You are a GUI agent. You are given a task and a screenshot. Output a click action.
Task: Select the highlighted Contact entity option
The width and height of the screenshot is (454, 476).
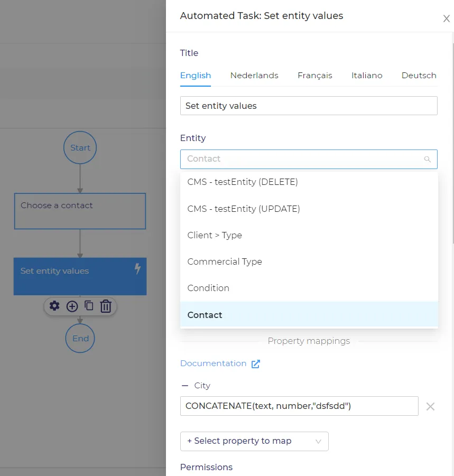click(x=309, y=315)
